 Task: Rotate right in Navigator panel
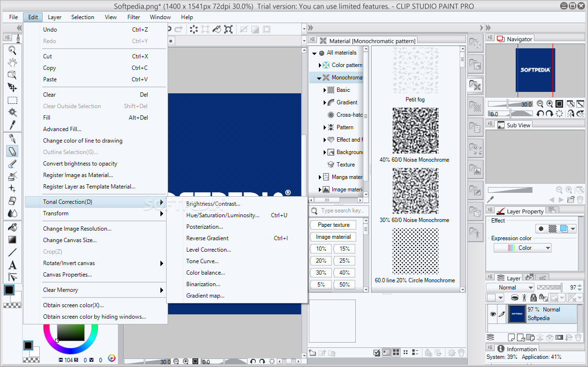550,114
